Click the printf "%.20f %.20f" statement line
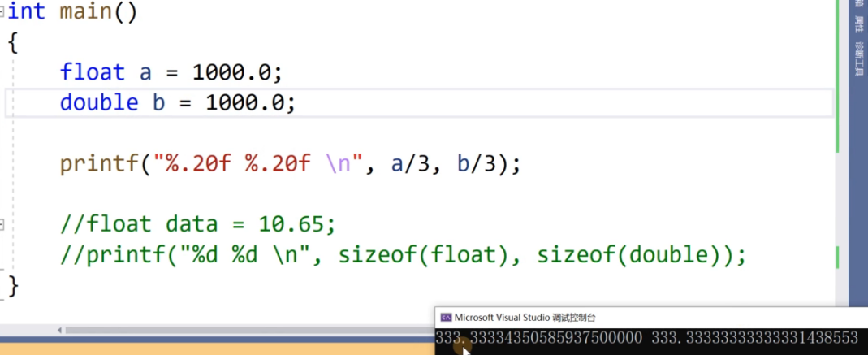868x355 pixels. [x=290, y=164]
